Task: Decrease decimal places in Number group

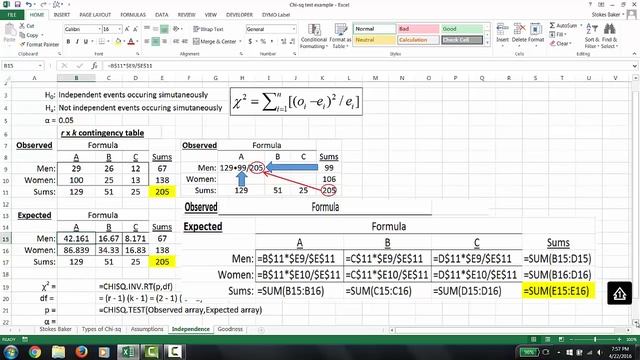Action: (x=292, y=41)
